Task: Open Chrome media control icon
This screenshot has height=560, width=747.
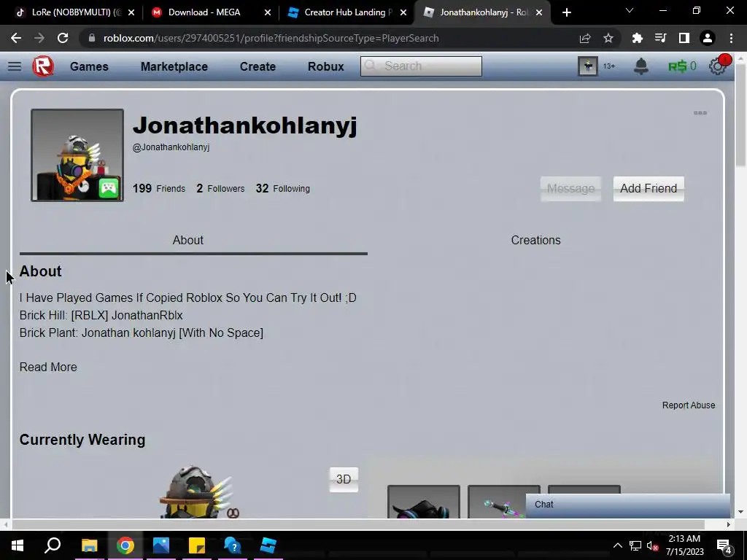Action: tap(660, 38)
